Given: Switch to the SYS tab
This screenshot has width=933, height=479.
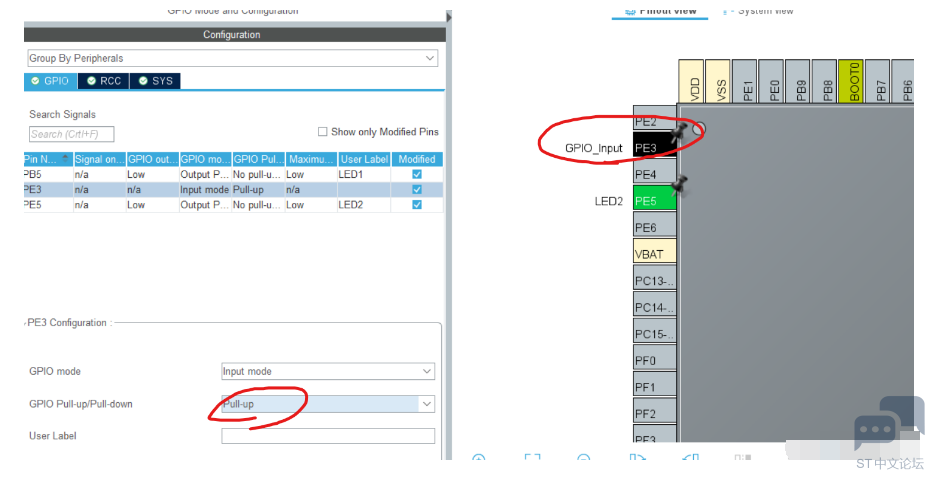Looking at the screenshot, I should (x=155, y=81).
